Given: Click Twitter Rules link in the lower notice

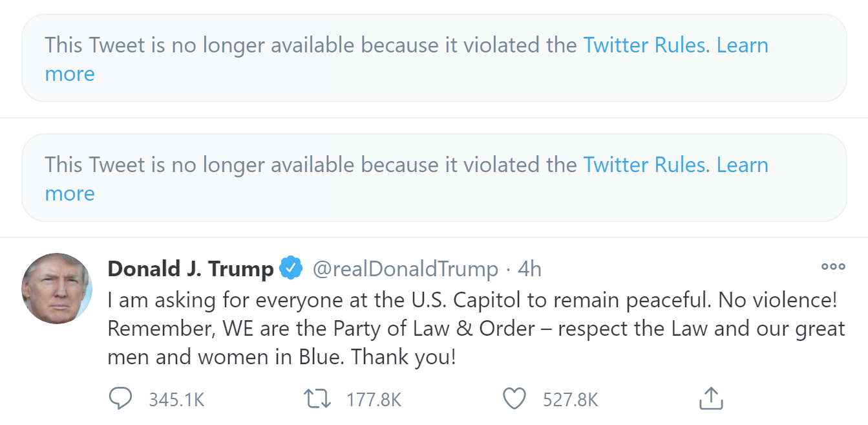Looking at the screenshot, I should tap(644, 165).
